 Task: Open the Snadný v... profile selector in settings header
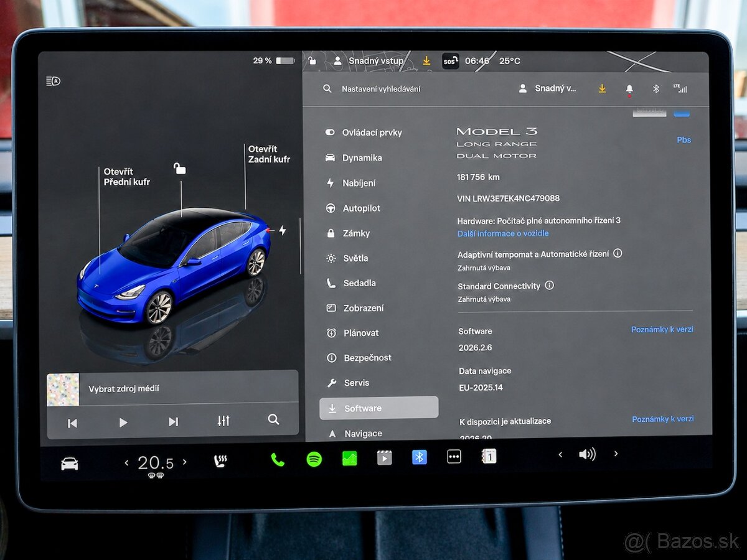coord(548,88)
